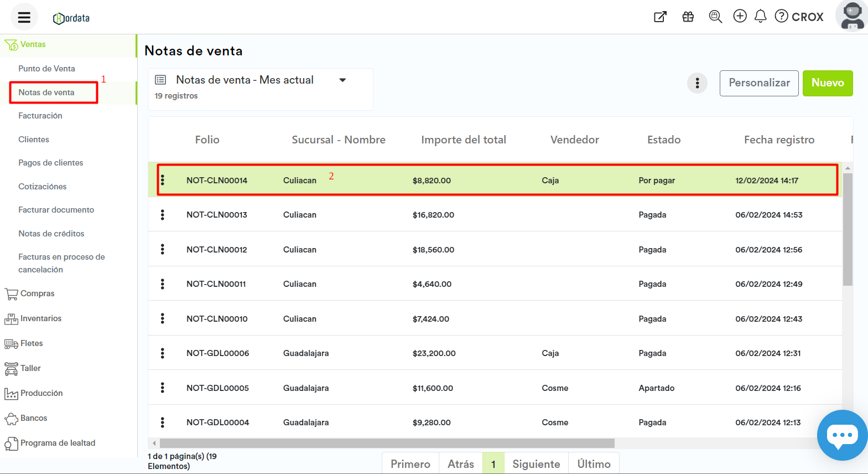Click the external link icon in header
The image size is (868, 474).
pos(660,17)
